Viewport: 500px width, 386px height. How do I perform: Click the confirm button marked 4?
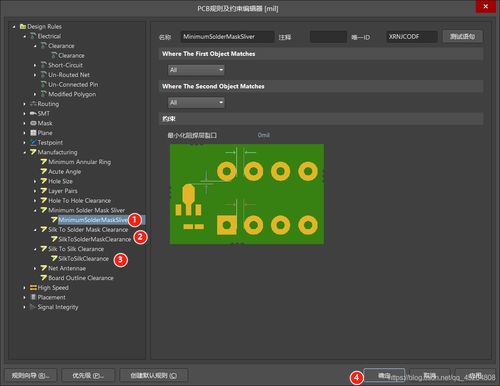click(384, 376)
